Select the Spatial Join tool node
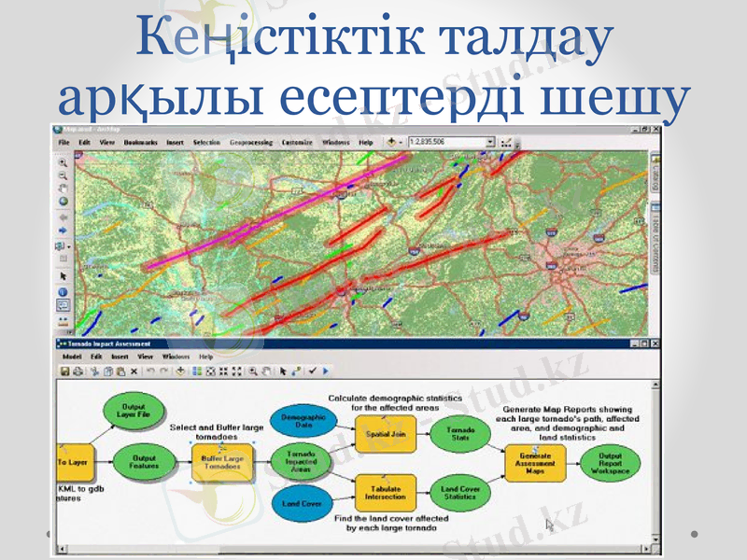 (387, 434)
